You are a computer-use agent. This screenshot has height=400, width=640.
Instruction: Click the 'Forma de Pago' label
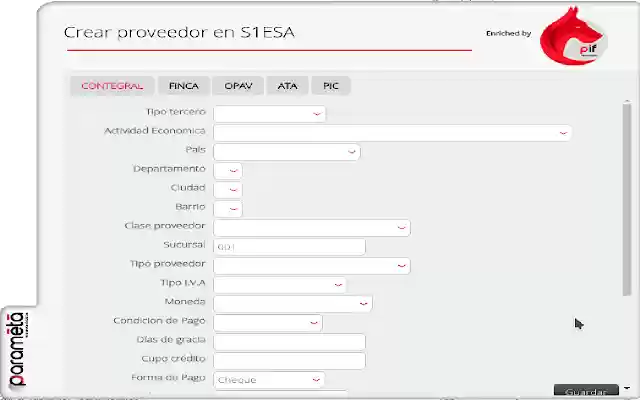click(x=168, y=378)
